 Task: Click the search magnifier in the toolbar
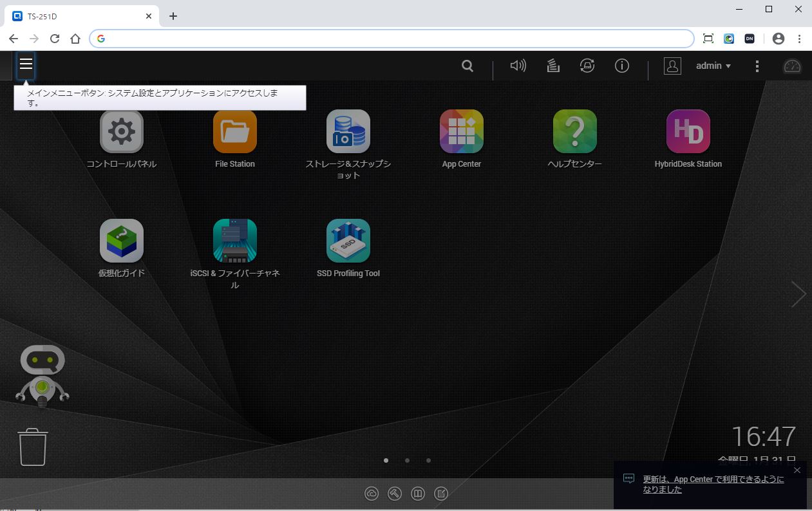pos(467,66)
